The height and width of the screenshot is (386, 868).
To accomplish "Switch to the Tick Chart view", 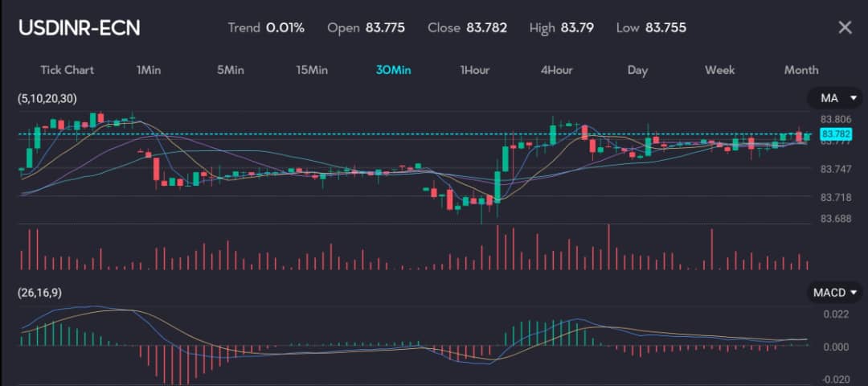I will click(x=67, y=70).
